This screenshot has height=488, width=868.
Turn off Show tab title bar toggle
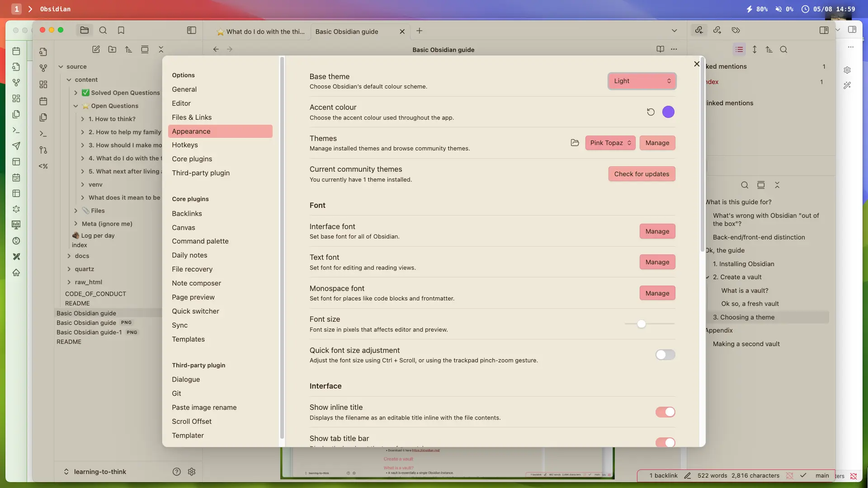(665, 442)
